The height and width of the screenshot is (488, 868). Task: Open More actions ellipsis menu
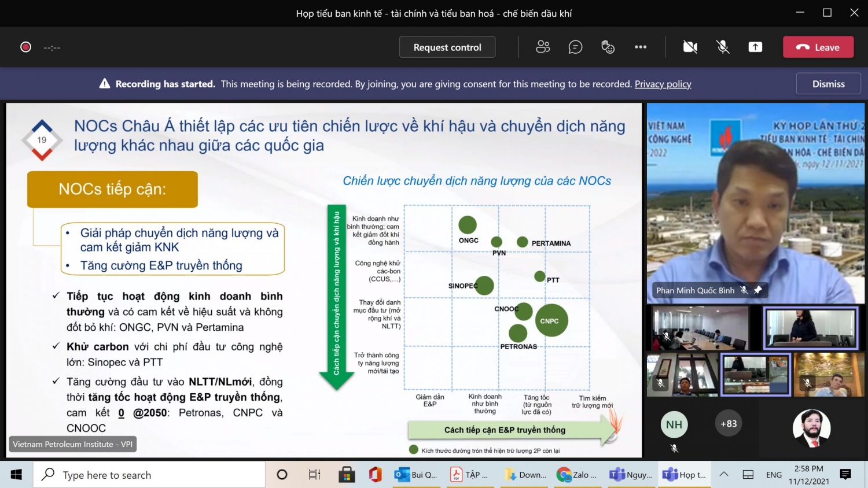coord(641,47)
